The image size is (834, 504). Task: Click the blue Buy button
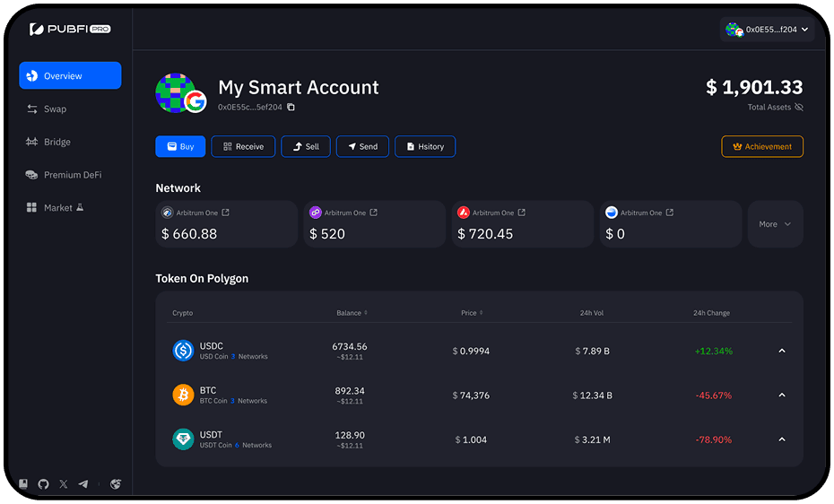click(180, 146)
